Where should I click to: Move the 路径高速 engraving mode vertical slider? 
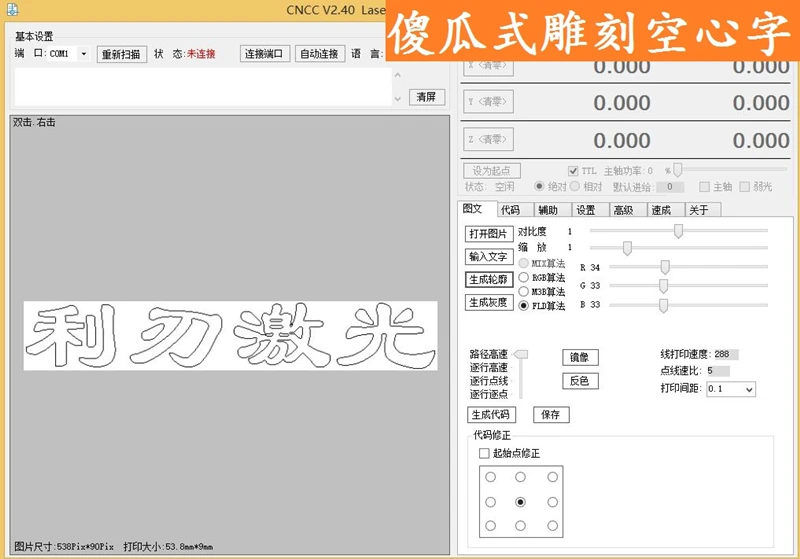click(521, 354)
